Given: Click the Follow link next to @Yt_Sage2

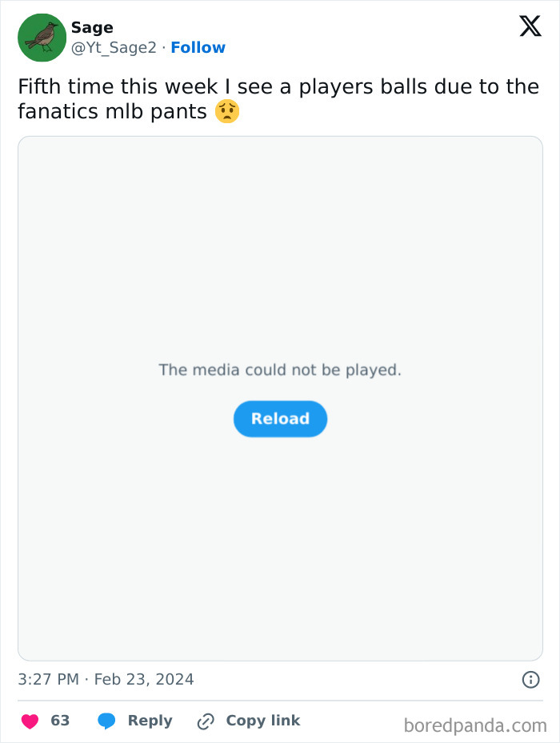Looking at the screenshot, I should pyautogui.click(x=198, y=47).
